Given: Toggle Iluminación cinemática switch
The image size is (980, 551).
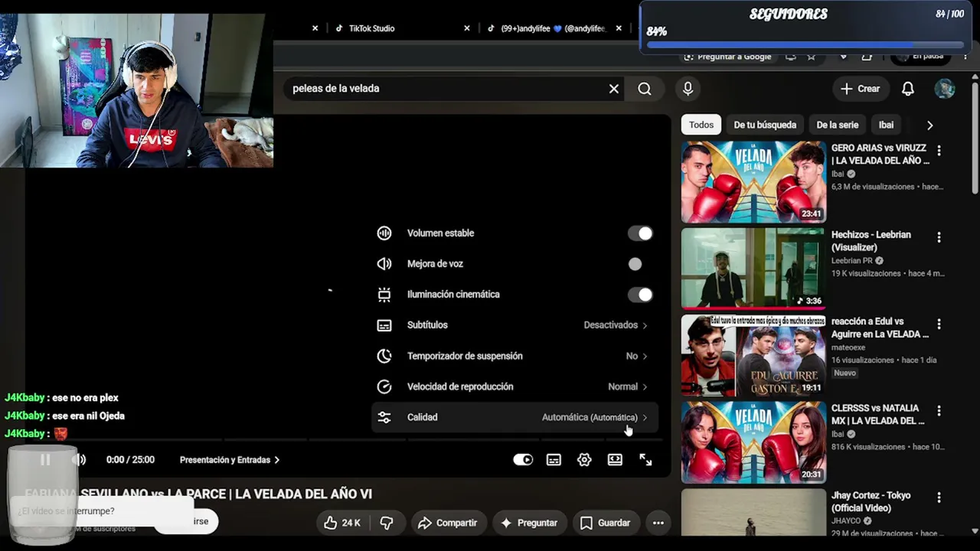Looking at the screenshot, I should click(x=640, y=295).
